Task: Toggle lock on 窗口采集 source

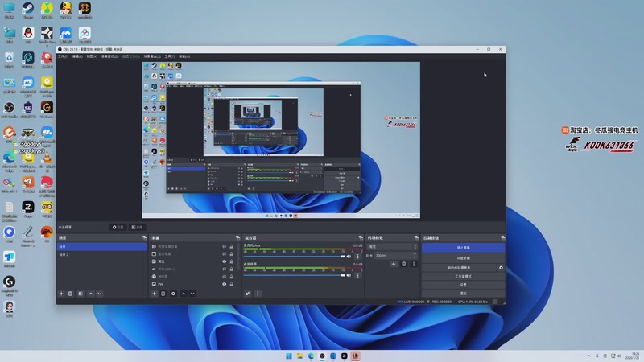Action: click(232, 254)
